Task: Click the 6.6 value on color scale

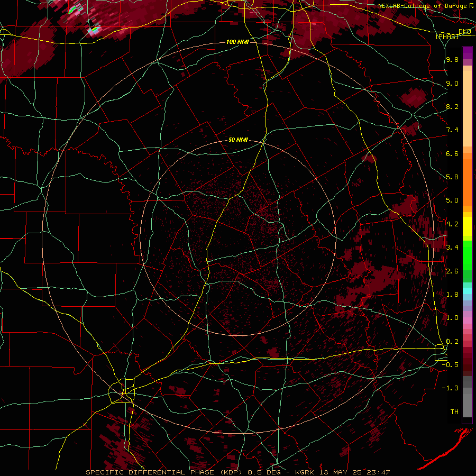Action: point(452,154)
